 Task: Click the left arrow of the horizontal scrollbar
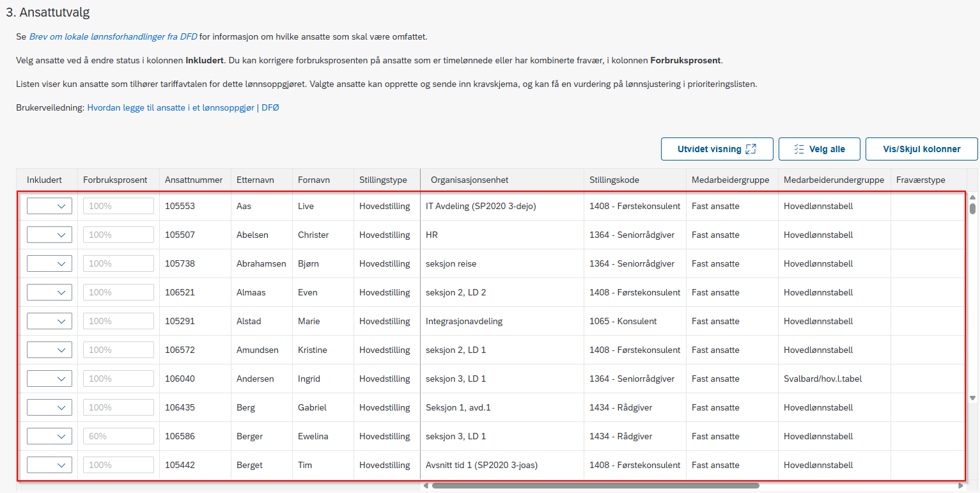[x=426, y=486]
